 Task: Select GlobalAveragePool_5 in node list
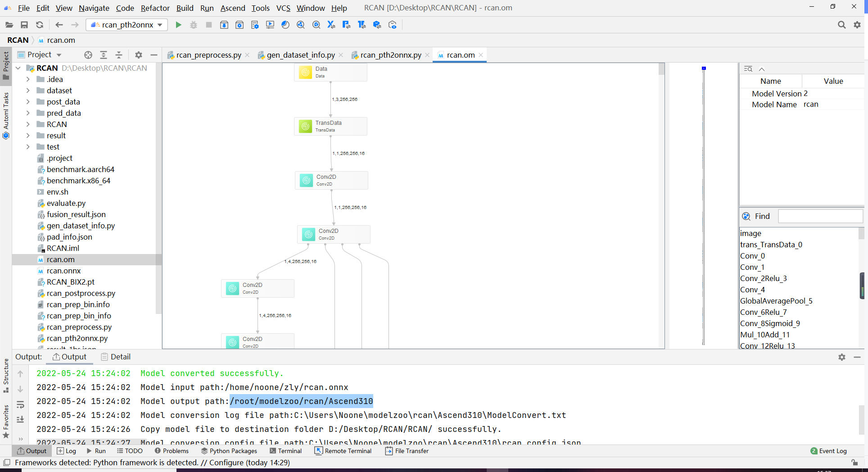pyautogui.click(x=776, y=301)
